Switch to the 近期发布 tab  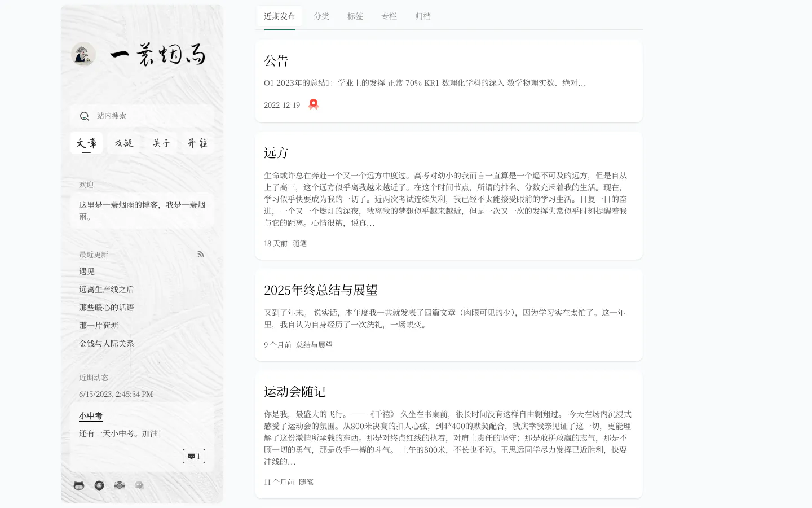280,16
